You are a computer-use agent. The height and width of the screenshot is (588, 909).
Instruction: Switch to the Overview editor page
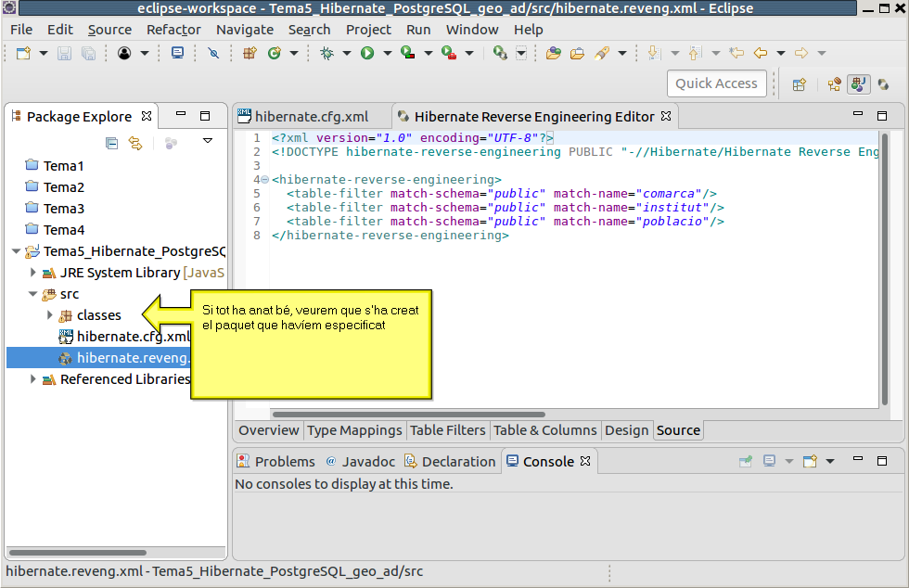tap(268, 430)
